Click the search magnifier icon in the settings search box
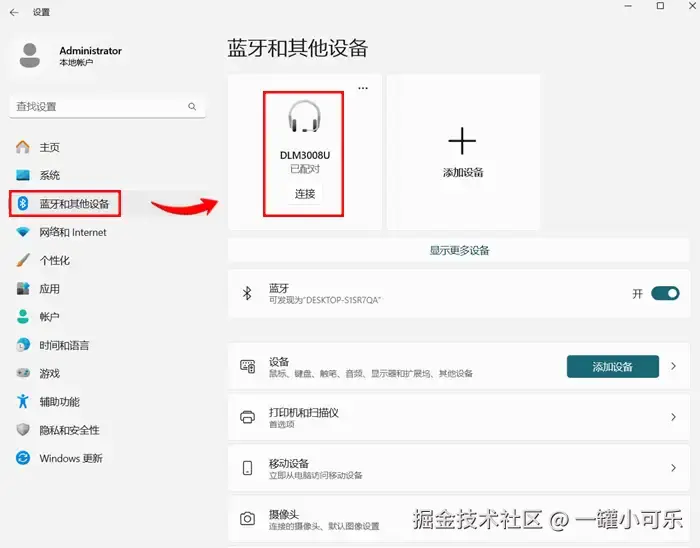 click(x=192, y=107)
